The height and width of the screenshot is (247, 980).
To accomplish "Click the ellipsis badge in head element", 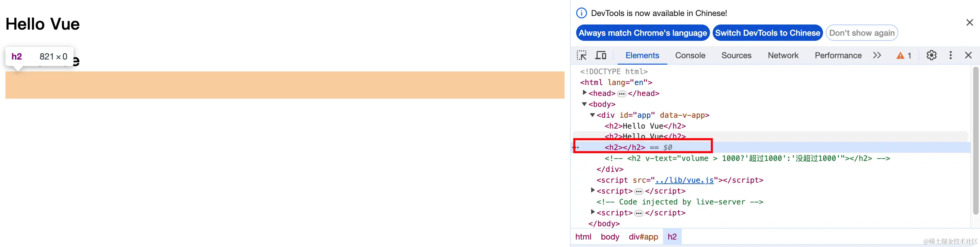I will [x=622, y=94].
